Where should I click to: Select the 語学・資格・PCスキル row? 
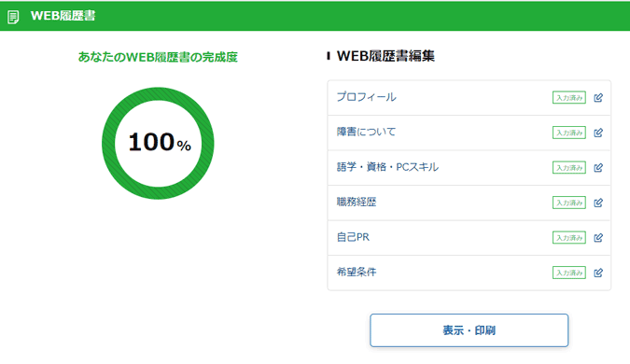coord(469,168)
